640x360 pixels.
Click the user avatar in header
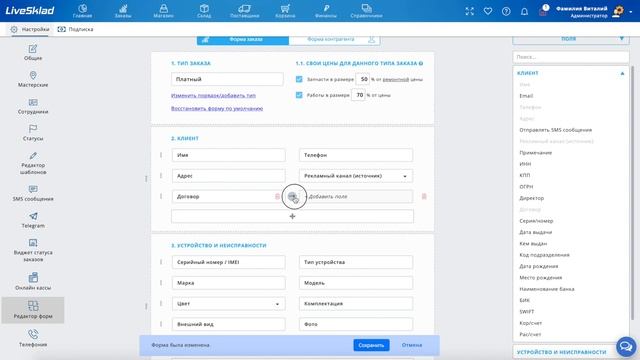pyautogui.click(x=619, y=11)
